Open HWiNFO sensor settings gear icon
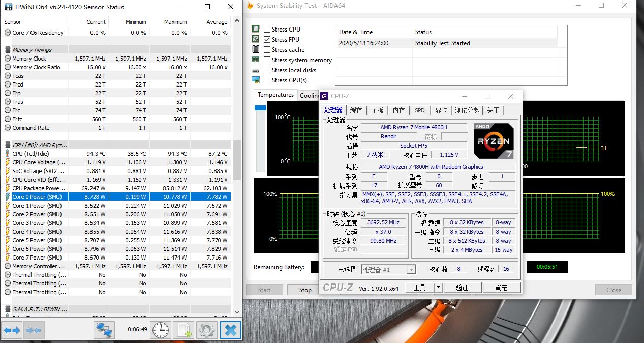The image size is (644, 343). coord(206,330)
